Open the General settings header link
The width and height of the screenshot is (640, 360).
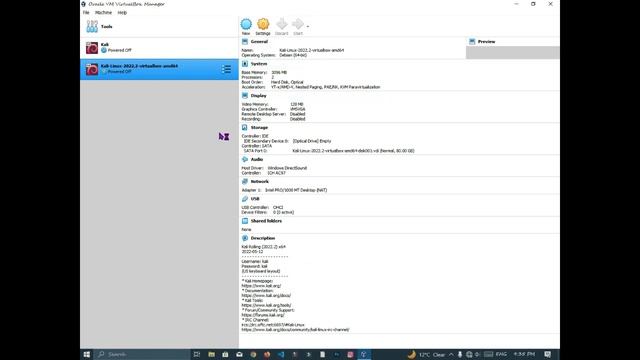259,42
